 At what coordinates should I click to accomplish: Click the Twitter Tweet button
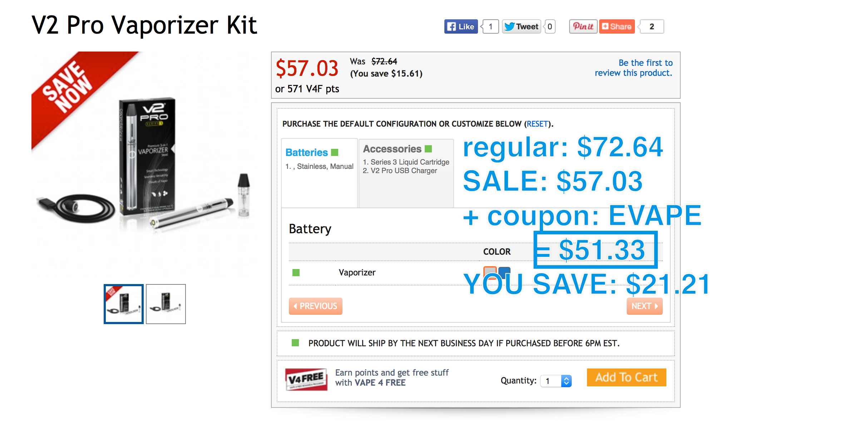coord(521,26)
